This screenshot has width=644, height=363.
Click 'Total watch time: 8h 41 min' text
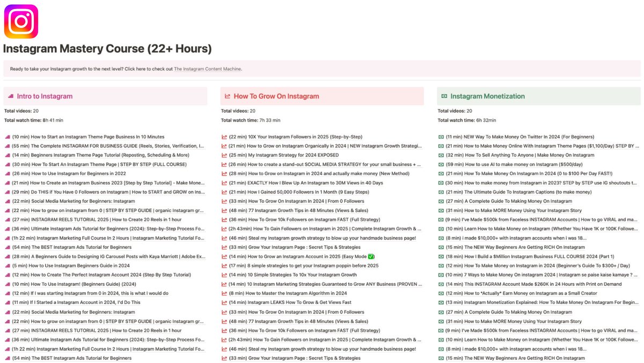[34, 120]
